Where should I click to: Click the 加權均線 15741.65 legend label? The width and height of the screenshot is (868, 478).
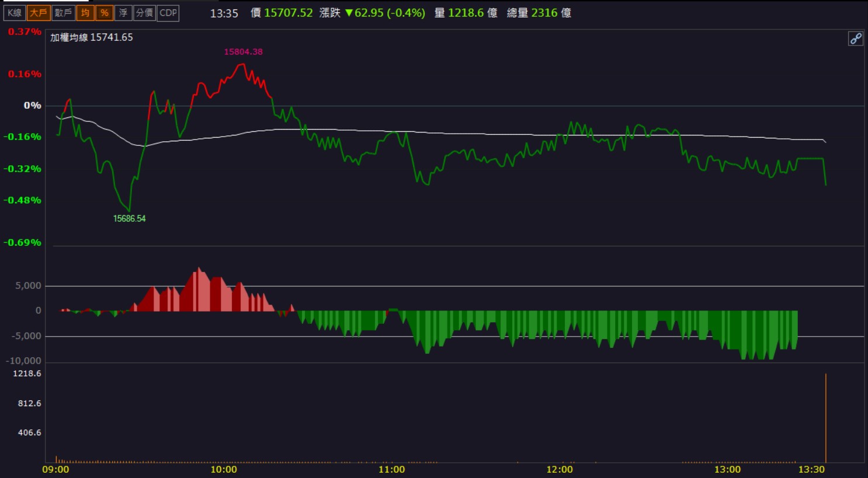click(92, 37)
